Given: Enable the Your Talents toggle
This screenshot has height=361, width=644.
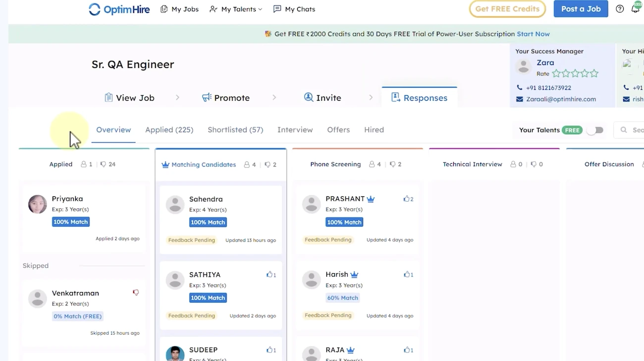Looking at the screenshot, I should tap(595, 129).
